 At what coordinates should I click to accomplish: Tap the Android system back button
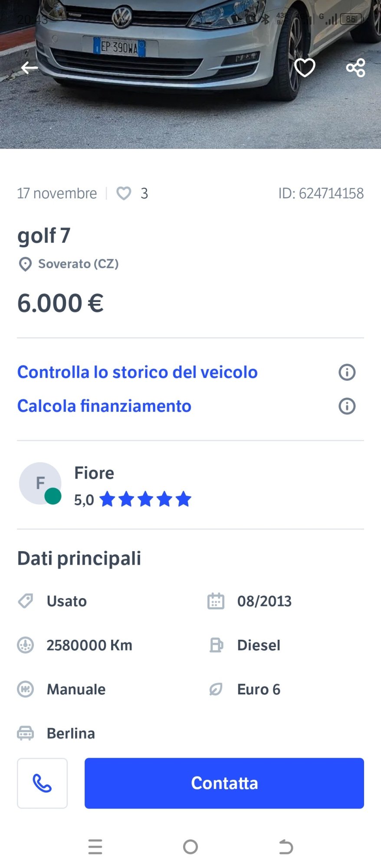point(286,846)
